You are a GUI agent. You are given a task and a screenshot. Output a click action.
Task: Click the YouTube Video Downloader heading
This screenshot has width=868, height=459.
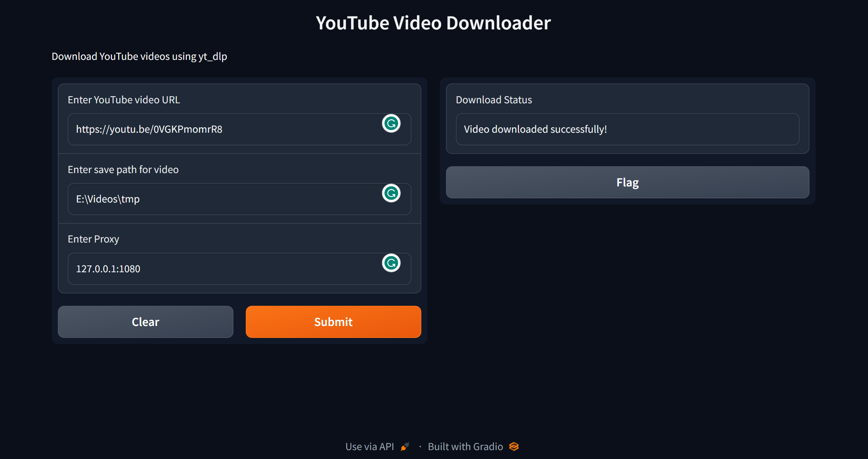pyautogui.click(x=433, y=23)
